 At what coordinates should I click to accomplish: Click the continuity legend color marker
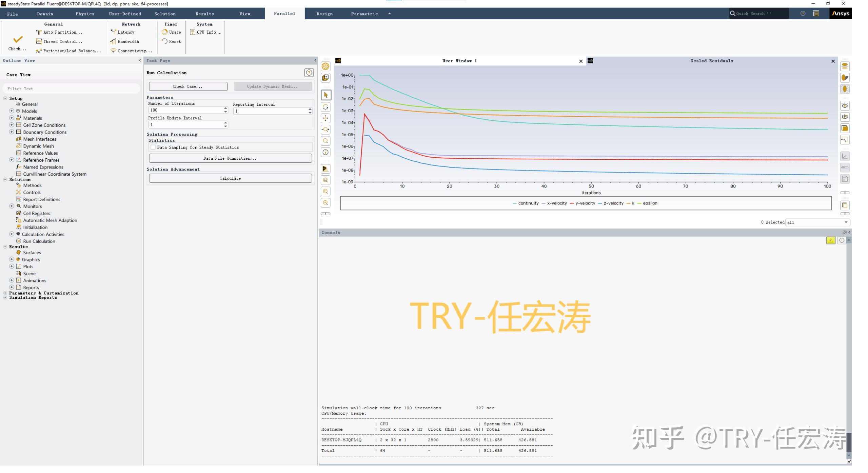point(515,203)
